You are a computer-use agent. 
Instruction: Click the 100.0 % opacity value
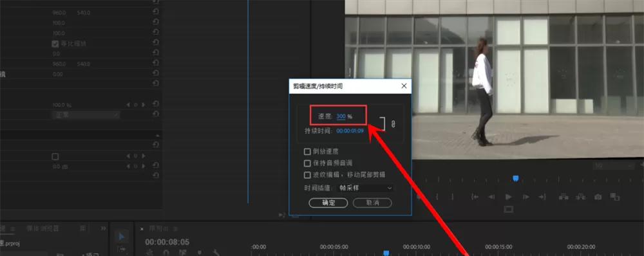coord(62,105)
